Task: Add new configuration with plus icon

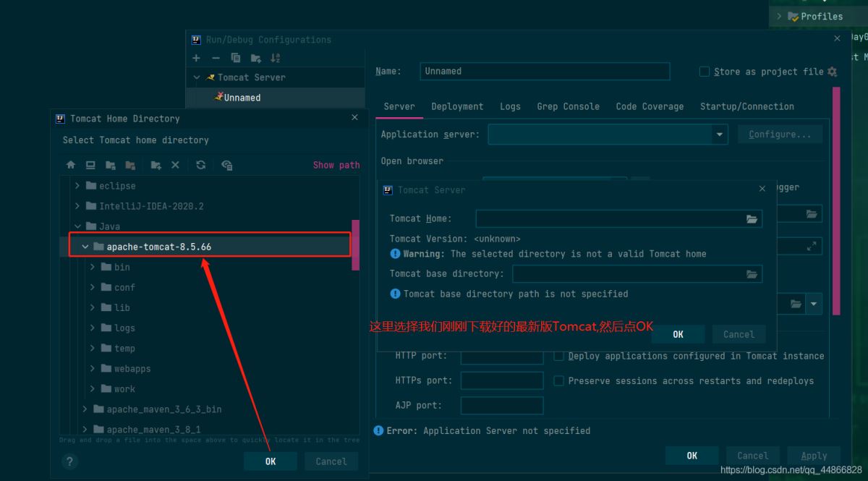Action: [x=196, y=58]
